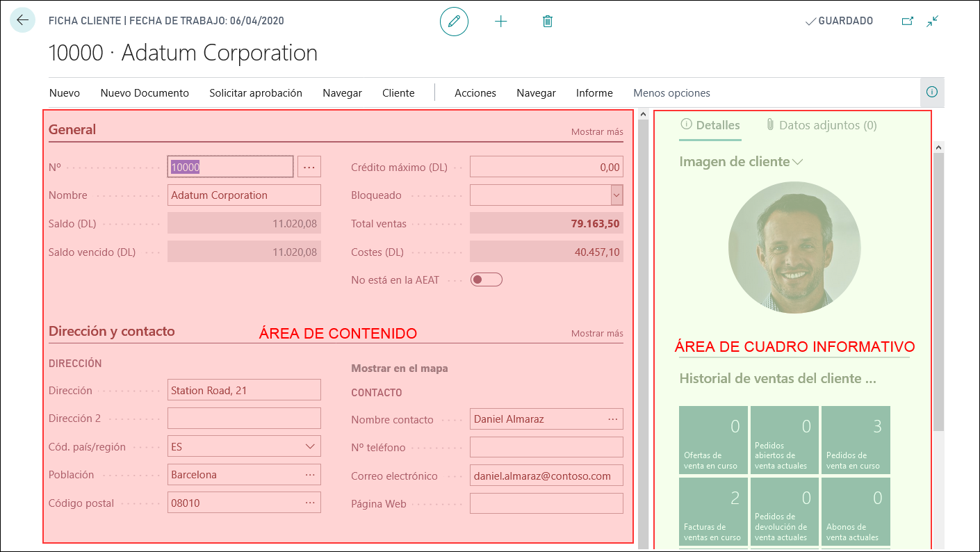The height and width of the screenshot is (552, 980).
Task: Click the empty Dirección 2 field
Action: 244,419
